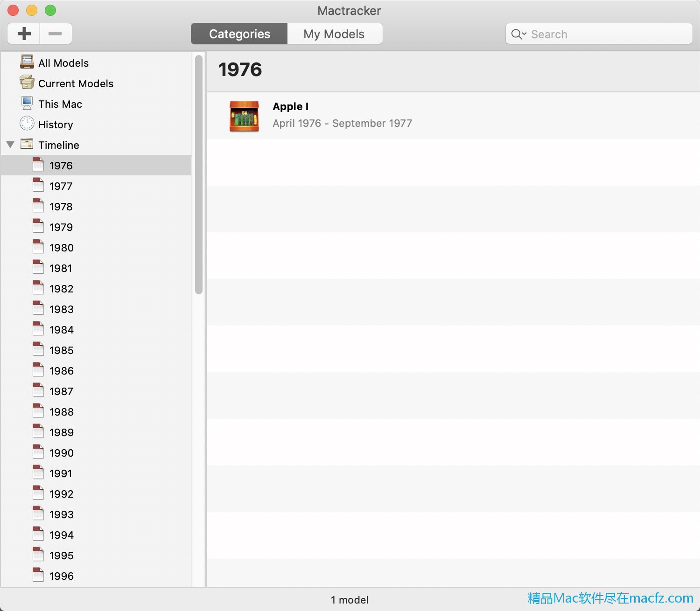700x611 pixels.
Task: Click the plus add button in toolbar
Action: coord(24,34)
